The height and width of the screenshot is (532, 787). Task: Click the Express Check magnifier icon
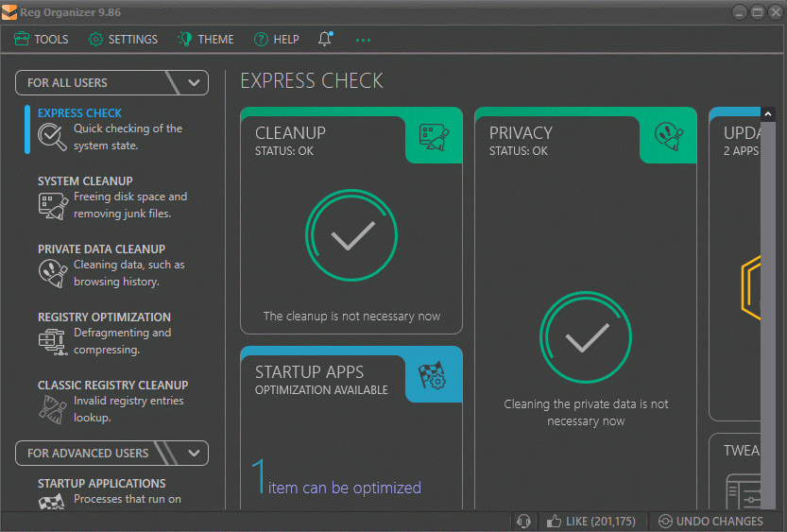(x=52, y=137)
